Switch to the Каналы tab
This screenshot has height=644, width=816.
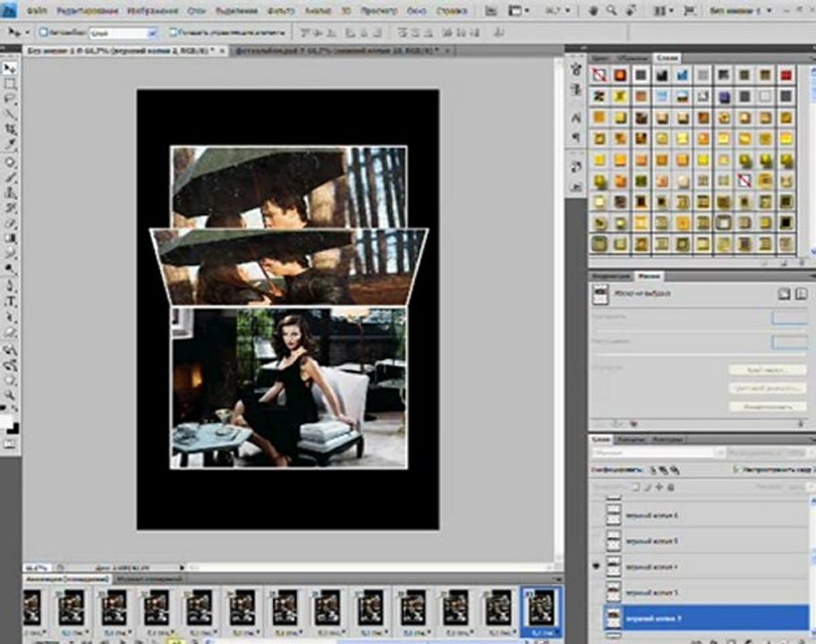(x=631, y=439)
